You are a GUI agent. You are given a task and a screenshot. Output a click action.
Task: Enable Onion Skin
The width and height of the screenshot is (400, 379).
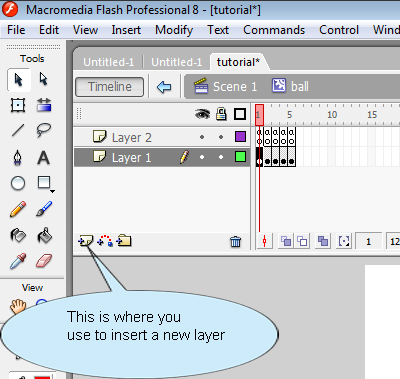[x=286, y=241]
